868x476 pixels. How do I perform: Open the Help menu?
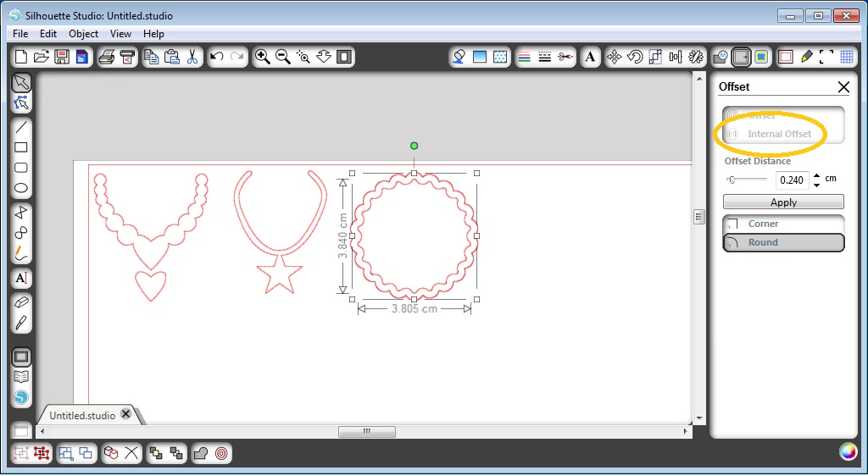[x=154, y=34]
